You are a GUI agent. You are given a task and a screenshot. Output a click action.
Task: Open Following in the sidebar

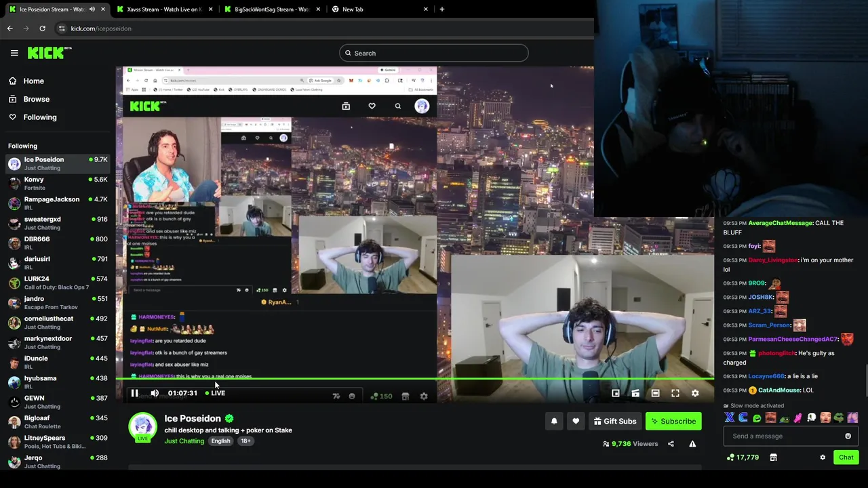40,117
